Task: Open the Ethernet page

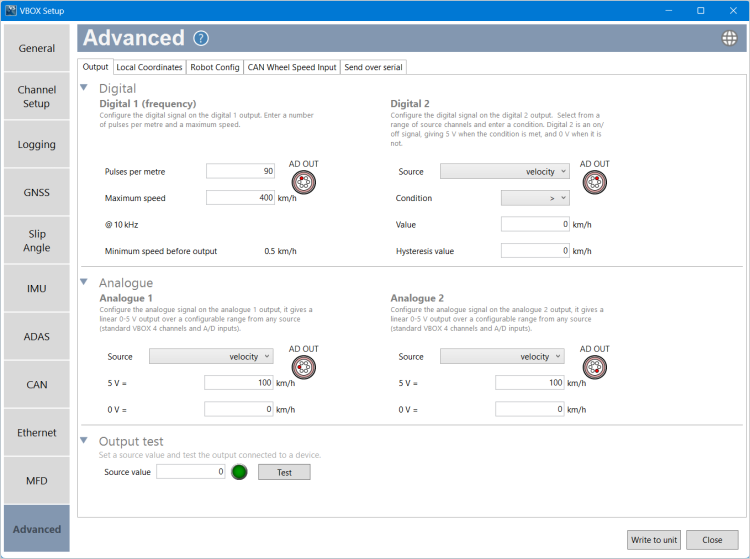Action: pyautogui.click(x=37, y=432)
